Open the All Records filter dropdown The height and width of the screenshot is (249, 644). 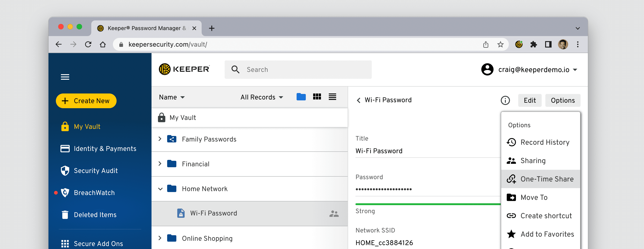(261, 97)
